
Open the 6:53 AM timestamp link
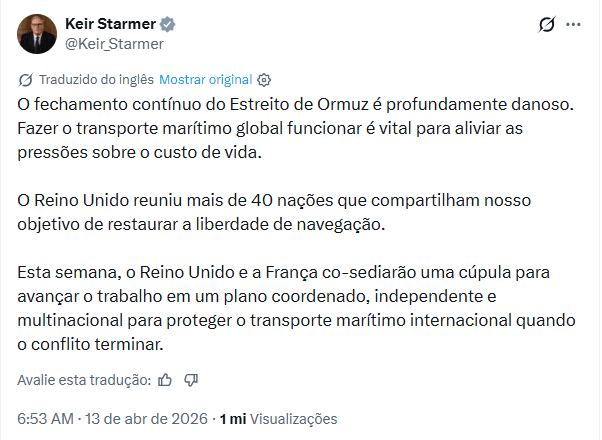(x=44, y=419)
